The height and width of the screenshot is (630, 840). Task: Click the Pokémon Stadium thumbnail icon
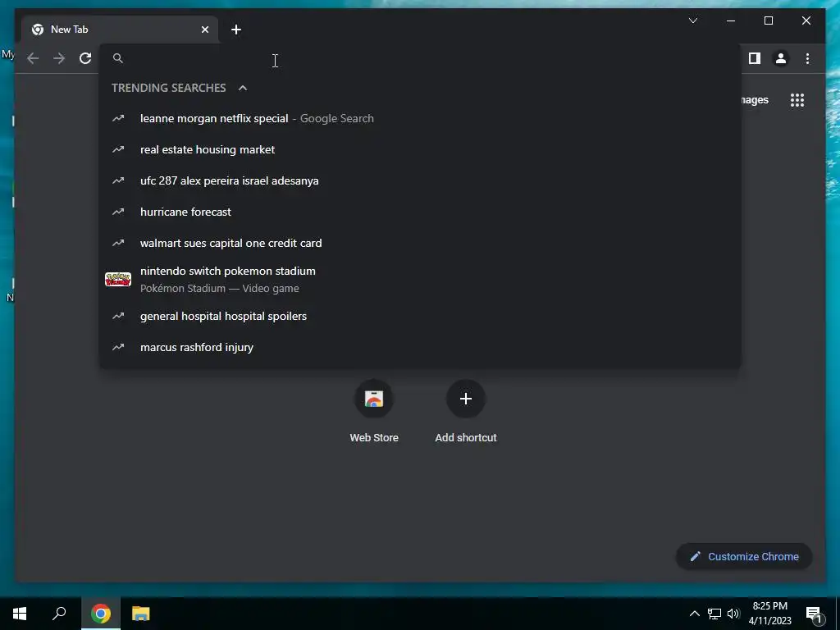click(x=118, y=279)
